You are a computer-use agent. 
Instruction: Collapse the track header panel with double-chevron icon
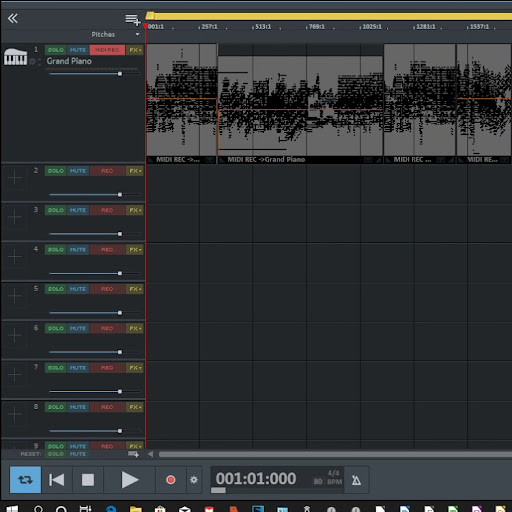pos(13,18)
